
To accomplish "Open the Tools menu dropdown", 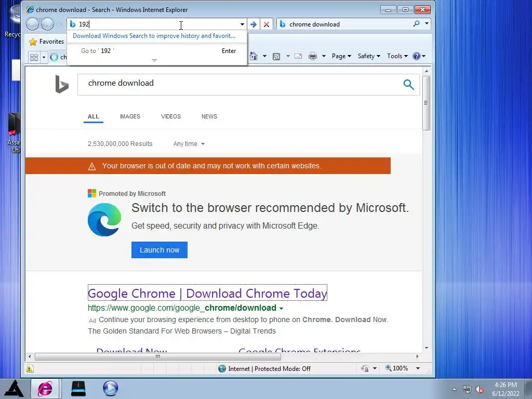I will [x=397, y=56].
